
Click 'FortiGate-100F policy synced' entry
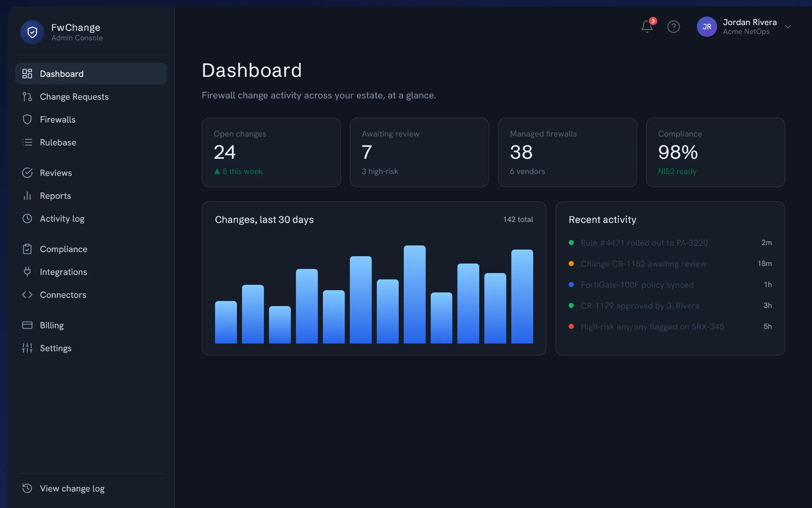[637, 284]
